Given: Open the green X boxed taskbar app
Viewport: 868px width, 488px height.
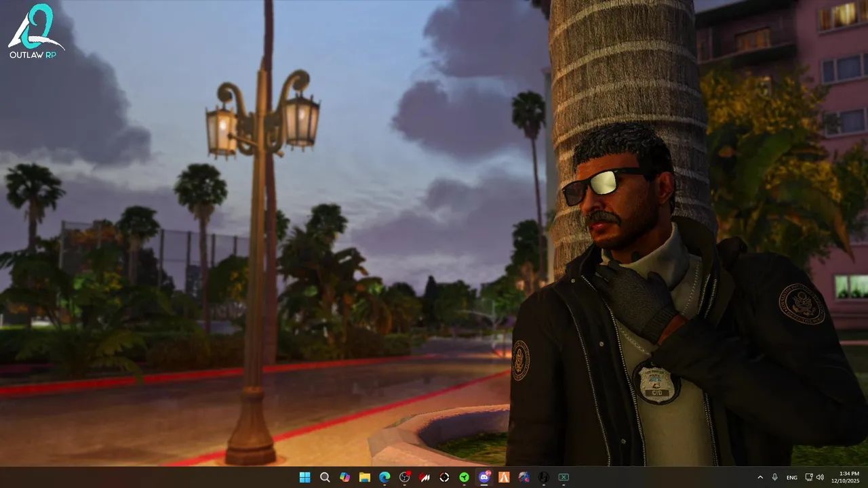Looking at the screenshot, I should tap(564, 477).
